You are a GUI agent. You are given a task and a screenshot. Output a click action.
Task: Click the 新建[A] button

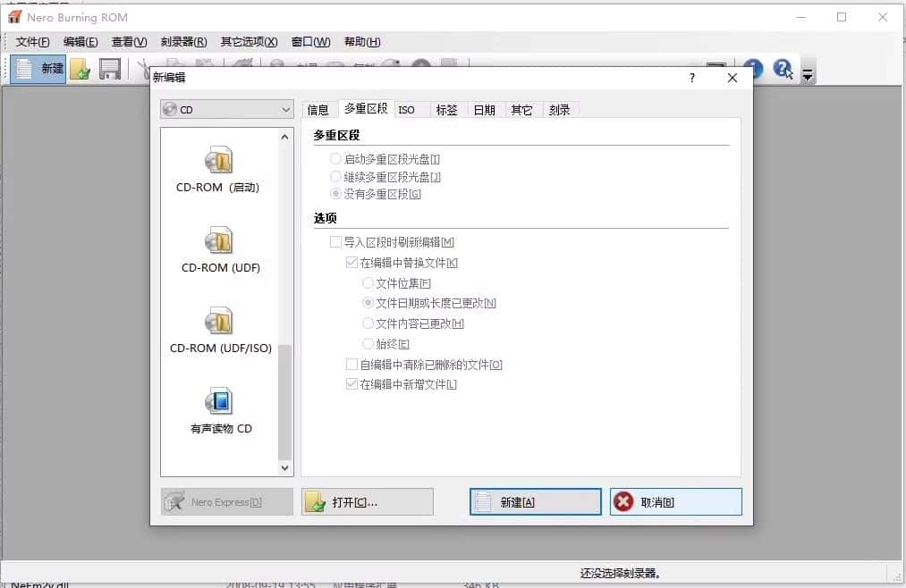coord(534,501)
